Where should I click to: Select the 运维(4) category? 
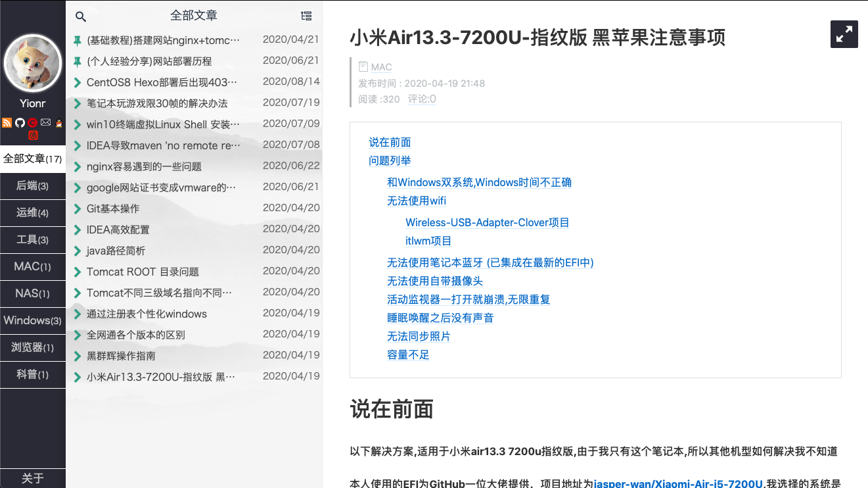33,213
